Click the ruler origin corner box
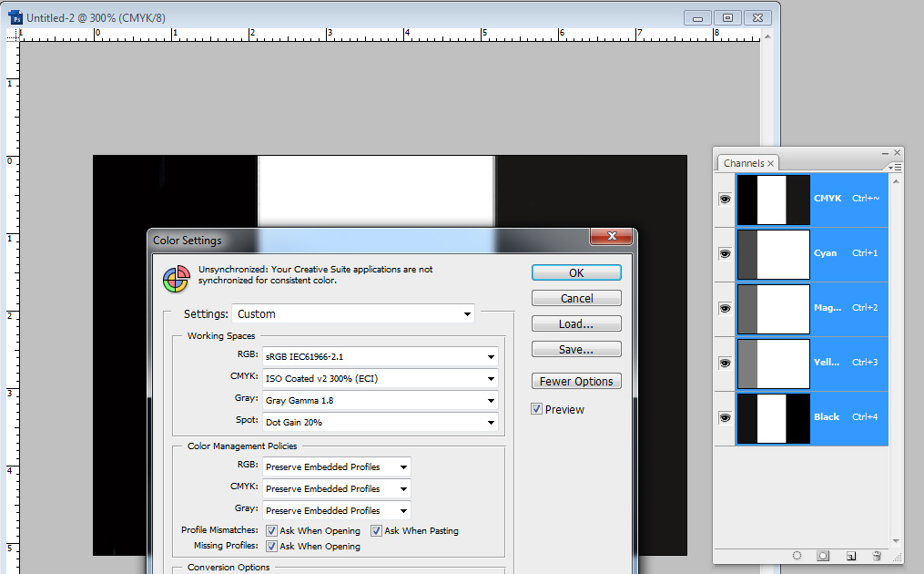924x574 pixels. pyautogui.click(x=13, y=35)
